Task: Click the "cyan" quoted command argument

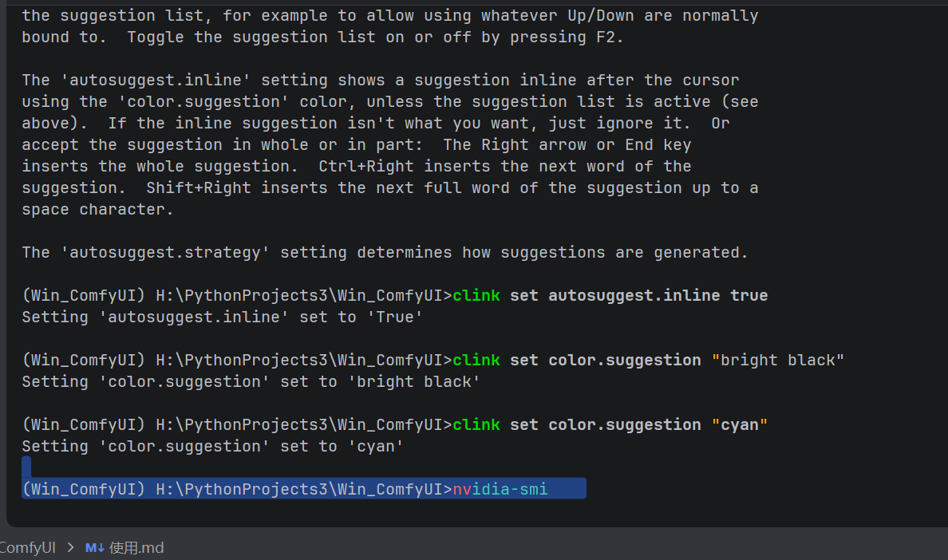Action: click(740, 424)
